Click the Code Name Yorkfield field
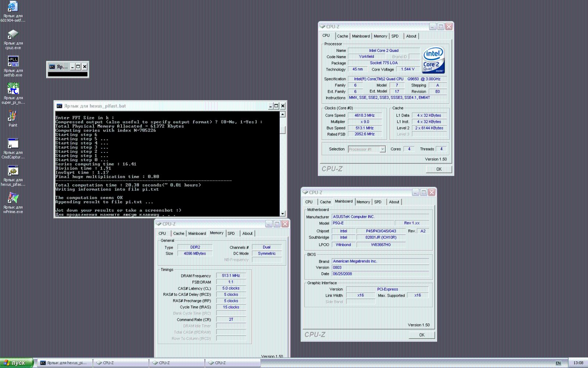This screenshot has width=588, height=368. click(366, 57)
